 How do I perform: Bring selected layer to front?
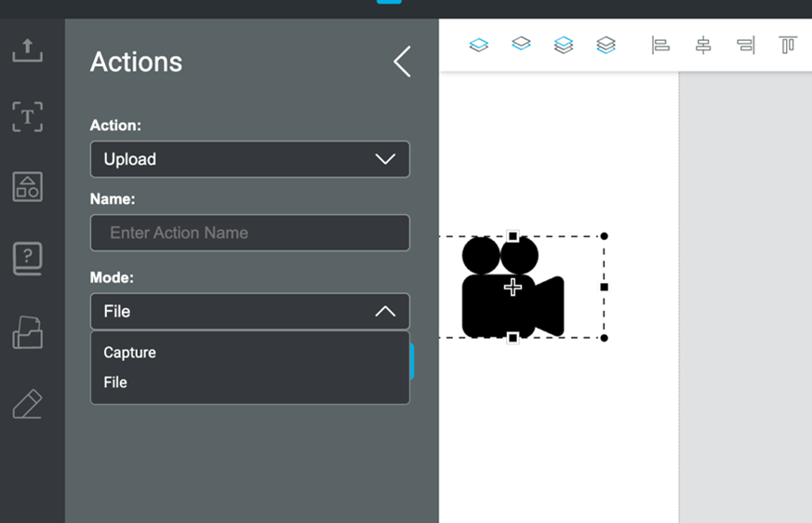[x=564, y=45]
